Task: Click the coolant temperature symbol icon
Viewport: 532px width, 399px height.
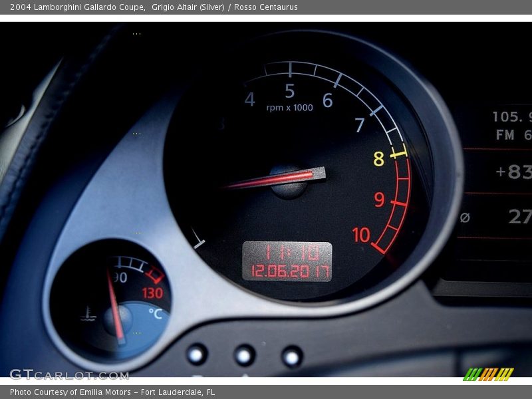Action: point(88,314)
